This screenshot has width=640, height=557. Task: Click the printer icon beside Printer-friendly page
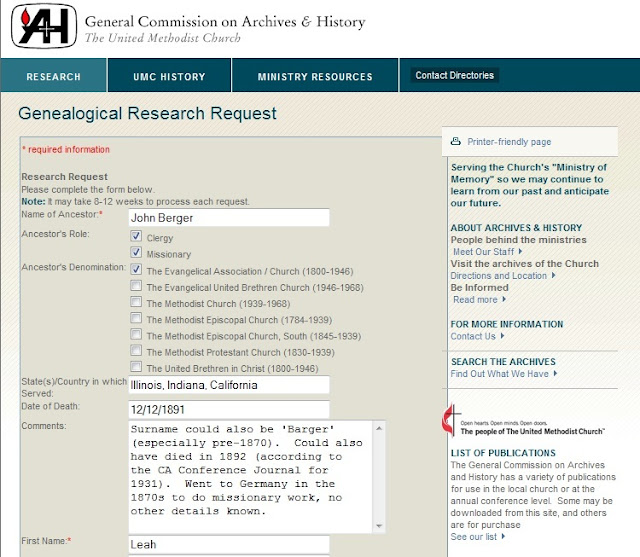coord(456,141)
